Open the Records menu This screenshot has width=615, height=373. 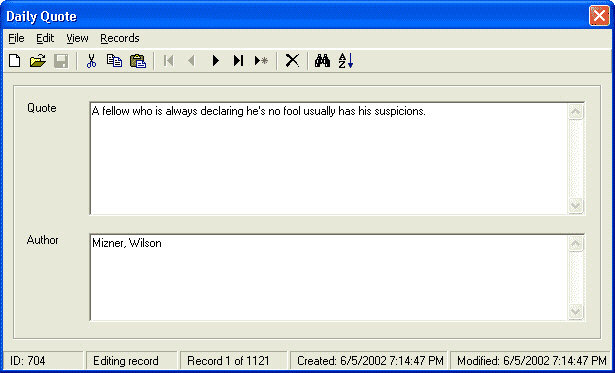point(120,38)
